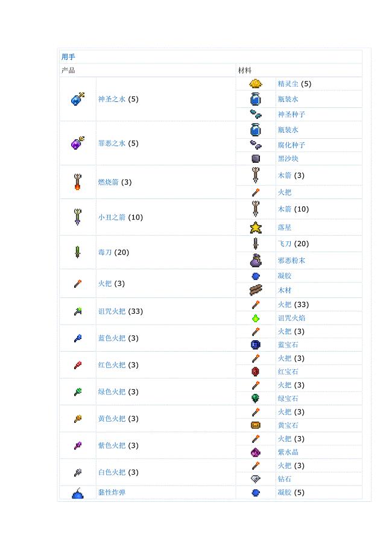Click the Flaming Arrow (燃烧箭) product icon
This screenshot has height=555, width=392.
(77, 182)
